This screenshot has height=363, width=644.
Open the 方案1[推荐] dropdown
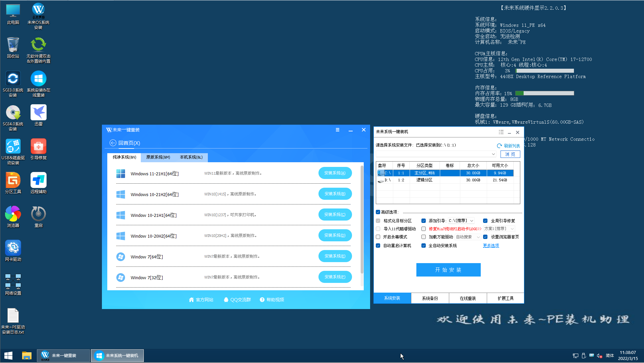[x=499, y=229]
